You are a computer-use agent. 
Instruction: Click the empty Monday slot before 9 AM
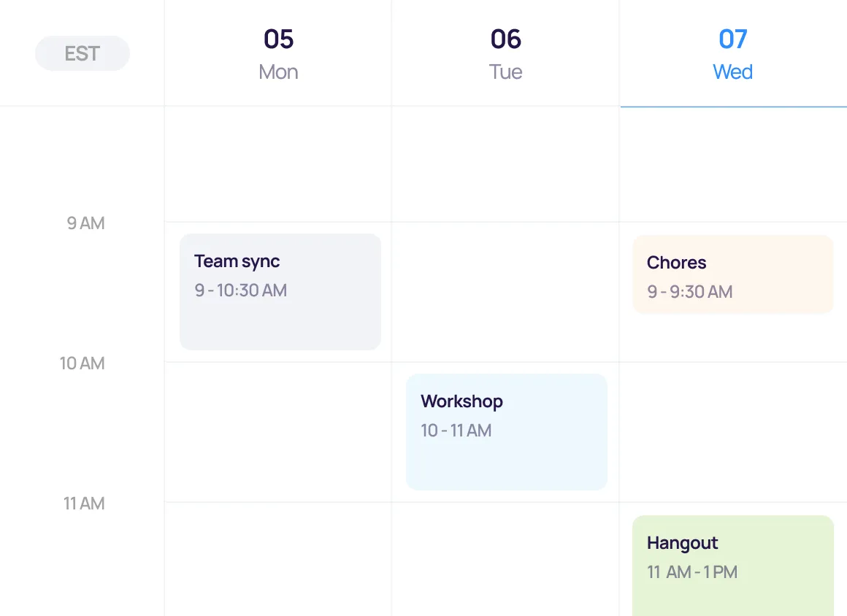coord(278,164)
